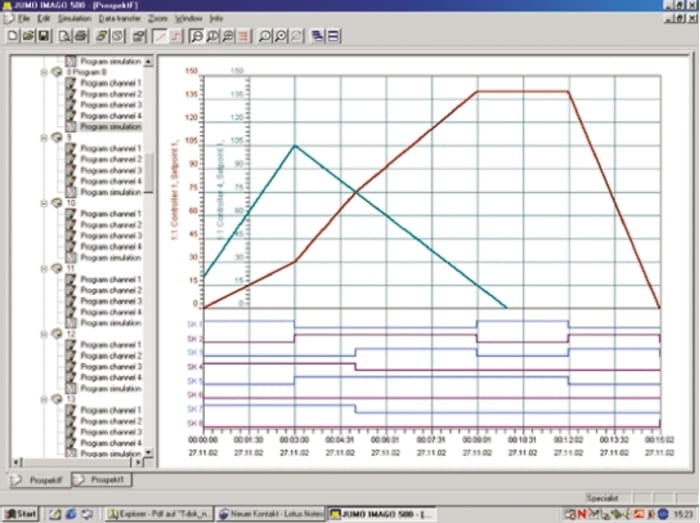Click the cascade windows toolbar icon

click(317, 36)
